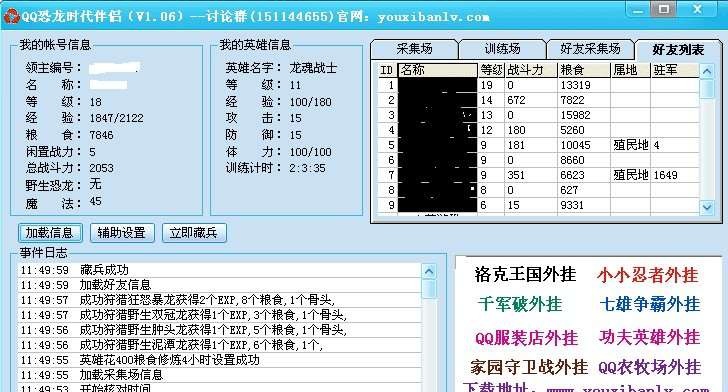Select friend row with 粮食 5260
Screen dimensions: 728x392
point(539,130)
